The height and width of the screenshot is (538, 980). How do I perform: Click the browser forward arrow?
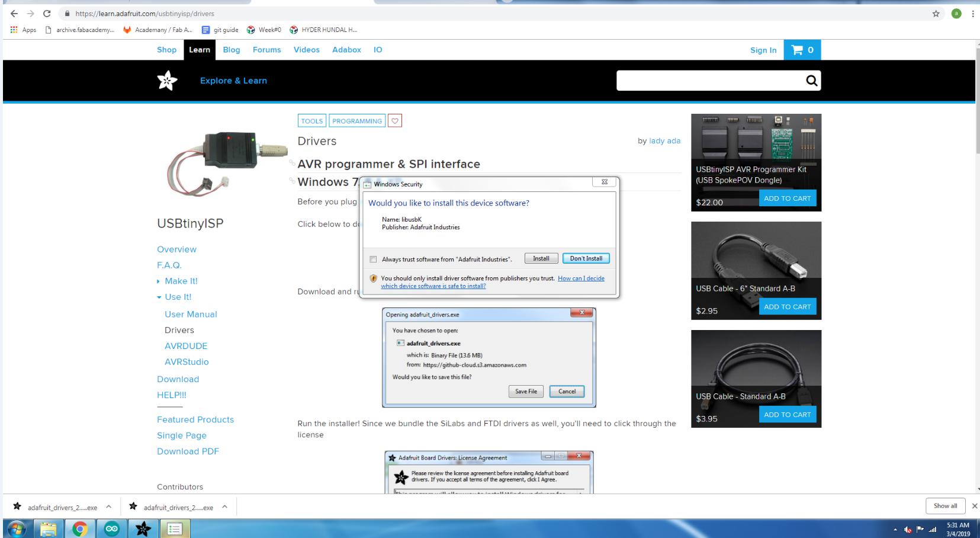point(30,14)
